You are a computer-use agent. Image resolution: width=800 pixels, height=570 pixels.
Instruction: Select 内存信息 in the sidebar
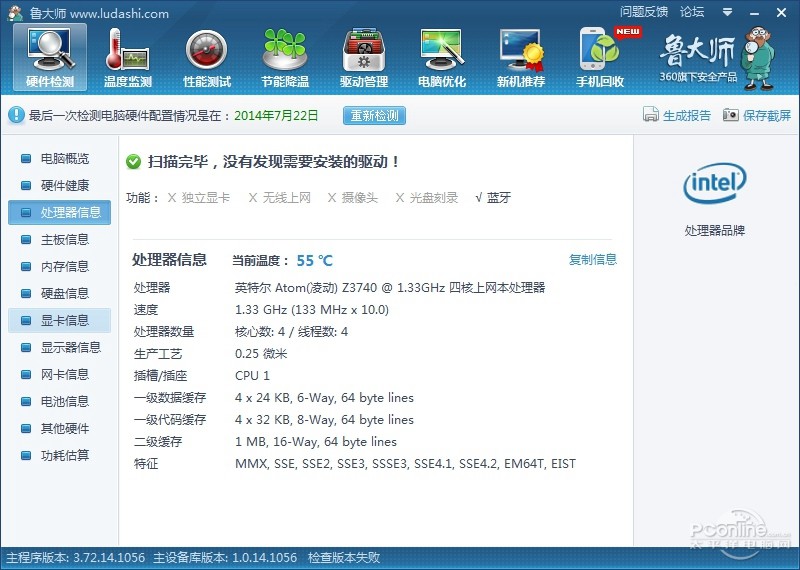coord(60,266)
